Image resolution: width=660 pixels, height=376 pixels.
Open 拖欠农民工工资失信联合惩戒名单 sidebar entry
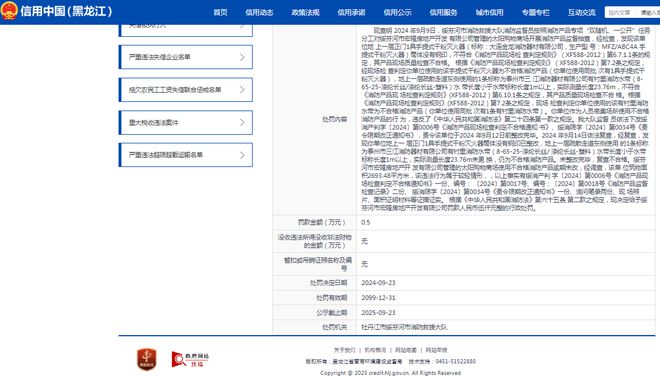pyautogui.click(x=186, y=90)
